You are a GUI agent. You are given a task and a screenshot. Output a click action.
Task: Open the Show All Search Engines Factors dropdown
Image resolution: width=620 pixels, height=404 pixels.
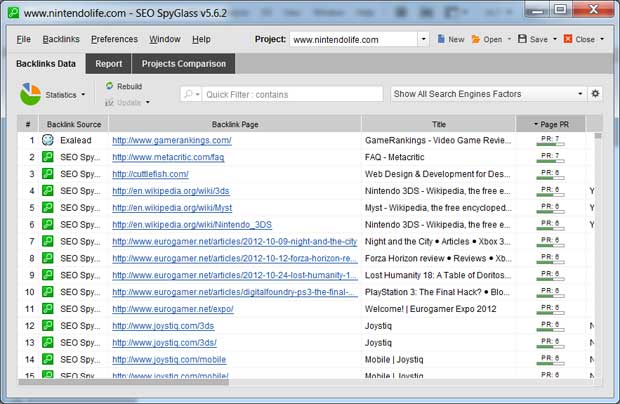click(x=488, y=94)
